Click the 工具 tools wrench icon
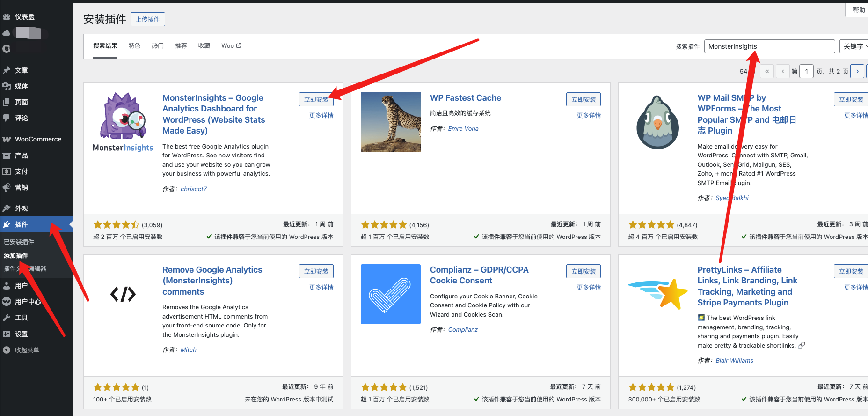Viewport: 868px width, 416px height. (x=7, y=318)
